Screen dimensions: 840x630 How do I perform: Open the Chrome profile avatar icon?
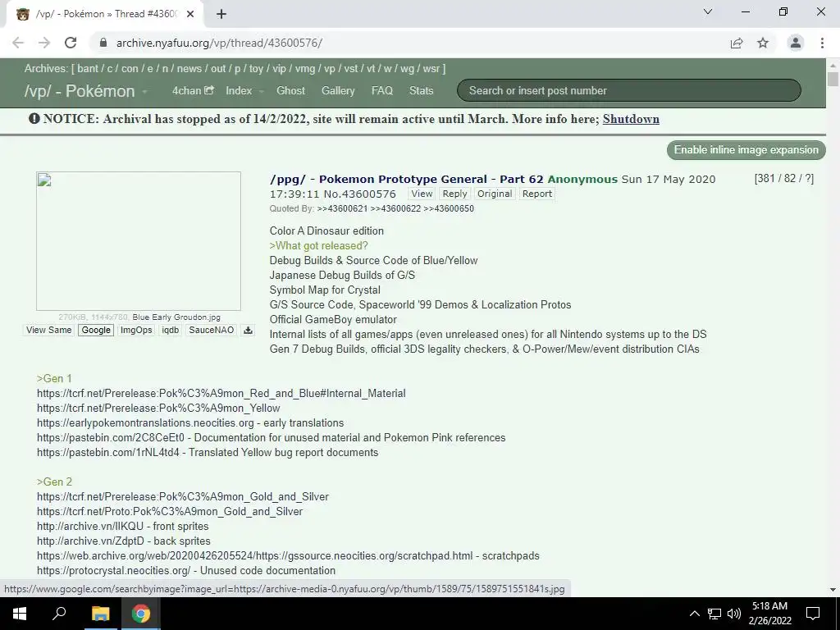(796, 43)
